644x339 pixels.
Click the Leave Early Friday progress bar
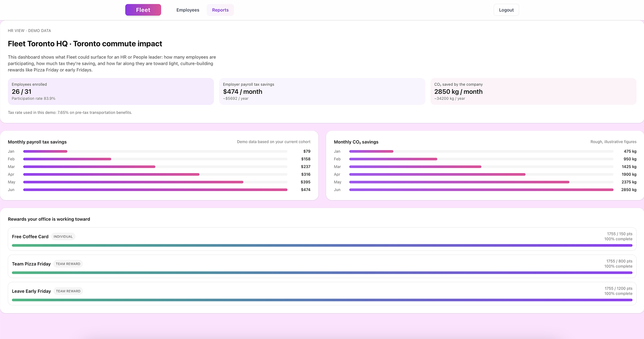[322, 300]
